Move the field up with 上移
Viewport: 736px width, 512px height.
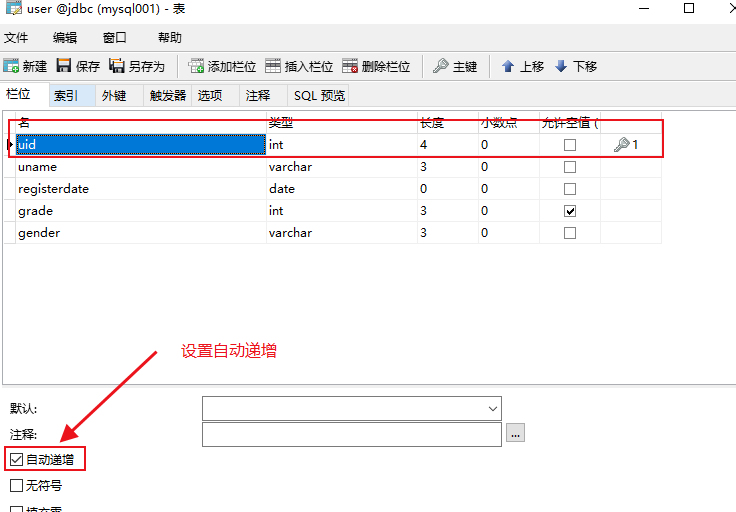(x=522, y=66)
